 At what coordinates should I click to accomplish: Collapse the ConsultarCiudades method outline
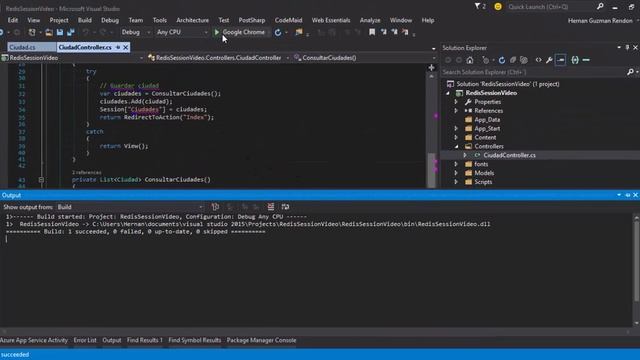point(41,180)
